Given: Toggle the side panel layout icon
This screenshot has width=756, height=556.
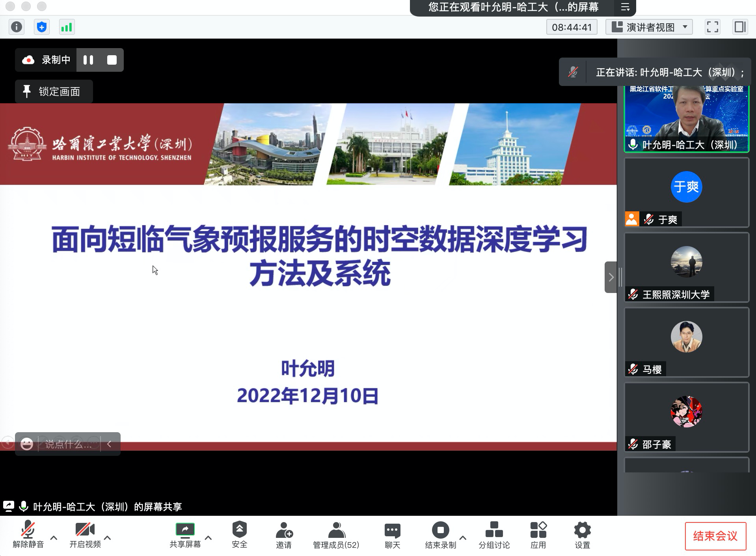Looking at the screenshot, I should pos(740,27).
